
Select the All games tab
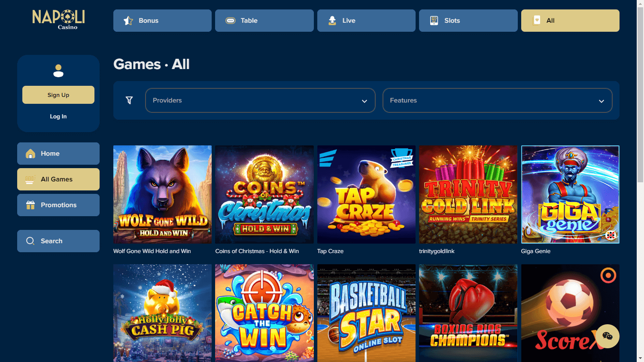tap(570, 21)
